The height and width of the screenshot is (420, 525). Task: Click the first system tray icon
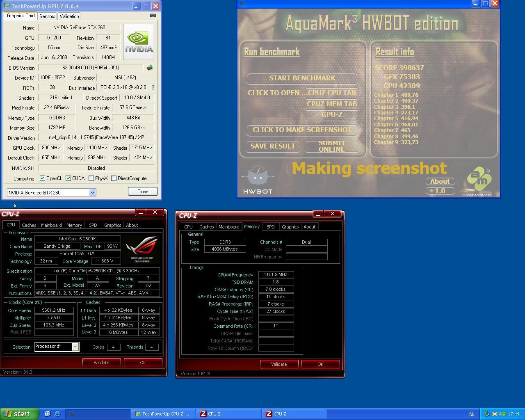click(487, 414)
